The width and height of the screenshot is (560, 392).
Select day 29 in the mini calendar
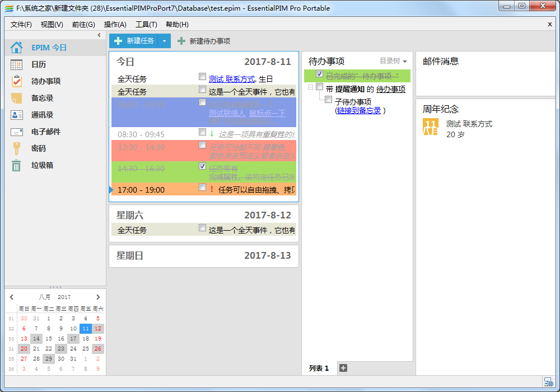coord(49,358)
